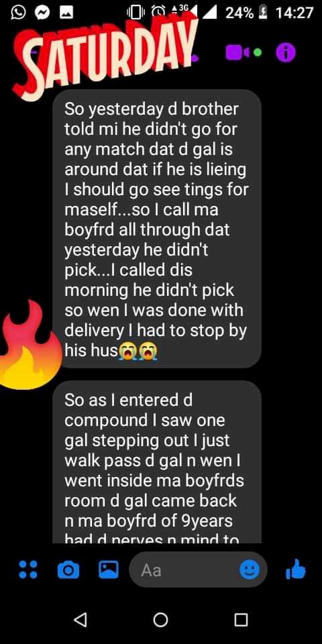Tap Android back navigation triangle
Screen dimensions: 322x644
pos(81,619)
